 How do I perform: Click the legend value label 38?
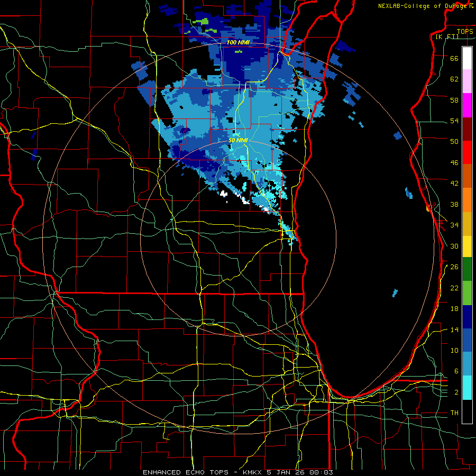click(x=454, y=204)
